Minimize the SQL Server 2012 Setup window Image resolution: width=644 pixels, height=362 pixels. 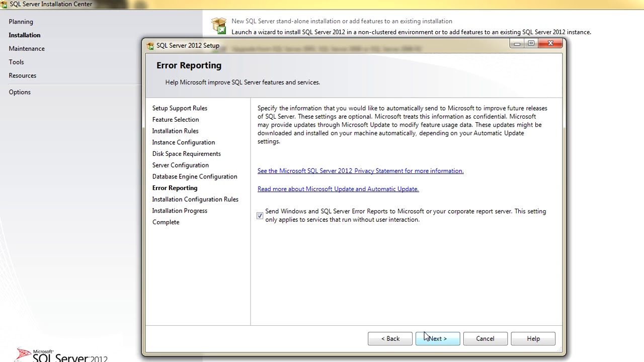pos(517,44)
